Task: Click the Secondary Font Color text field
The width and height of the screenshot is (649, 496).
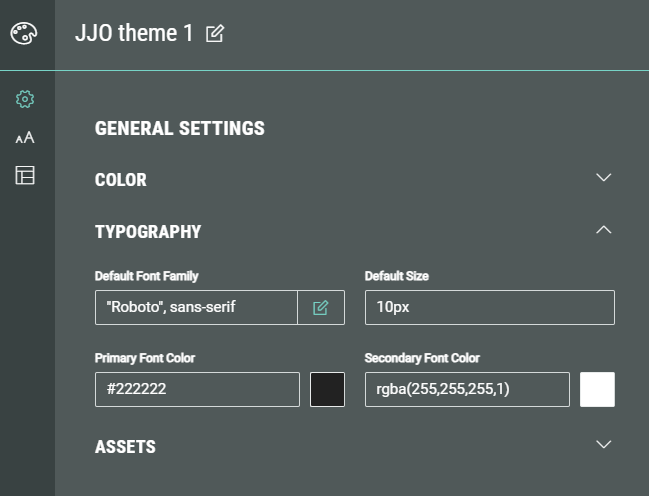Action: coord(467,389)
